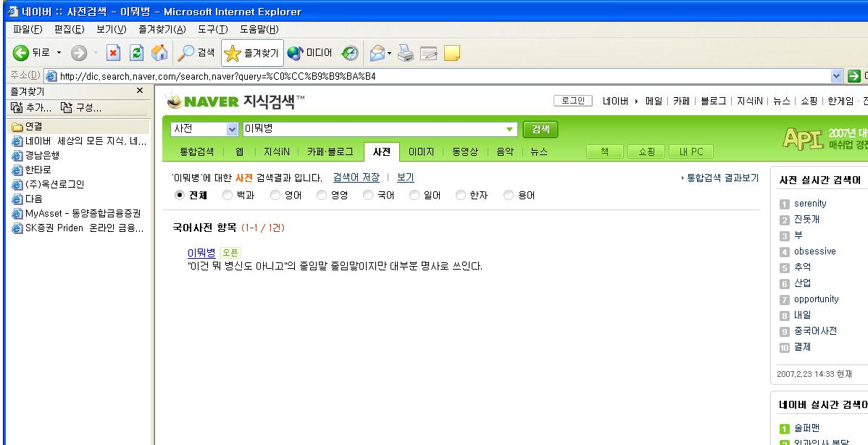Open the Mail button dropdown arrow
The width and height of the screenshot is (868, 445).
389,53
